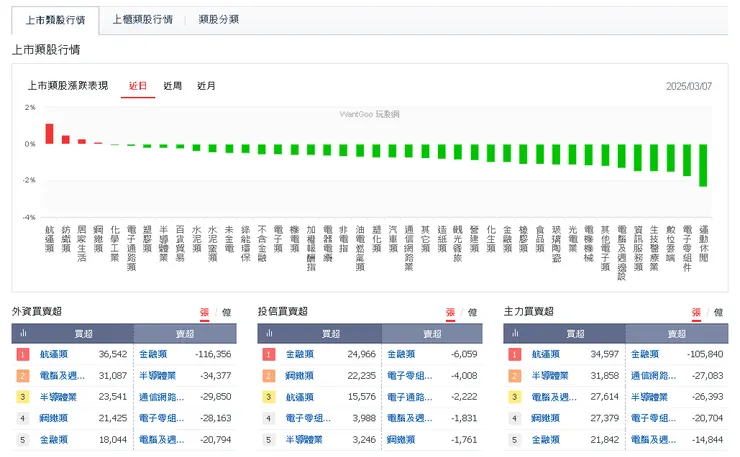740x457 pixels.
Task: Click the 買超 header in 主力買賣超 table
Action: [x=575, y=334]
